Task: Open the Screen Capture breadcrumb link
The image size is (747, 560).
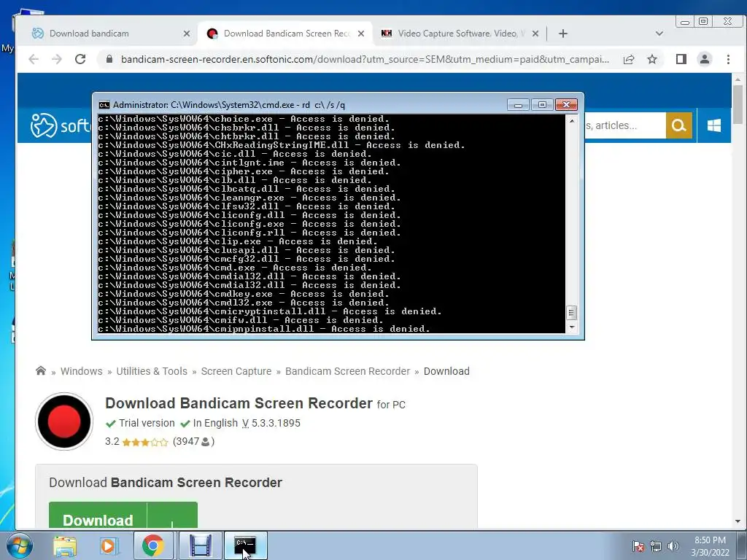Action: pos(236,371)
